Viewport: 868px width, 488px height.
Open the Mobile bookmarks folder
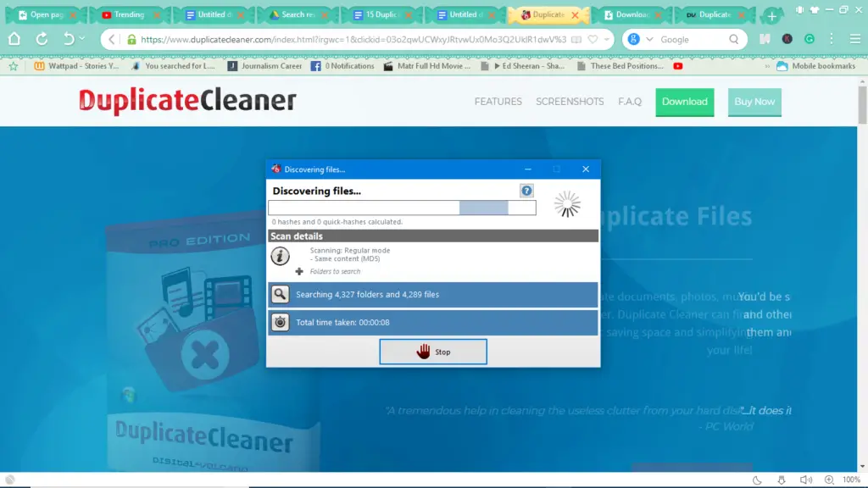[816, 66]
